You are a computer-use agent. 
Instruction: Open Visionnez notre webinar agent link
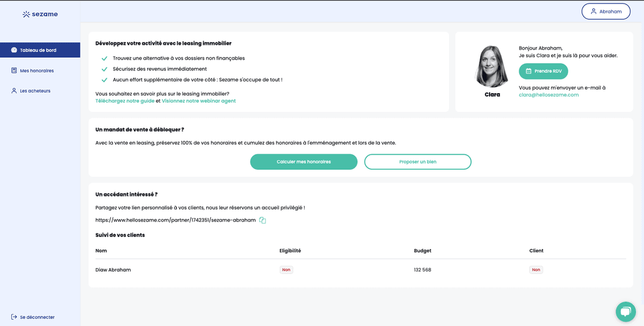(x=199, y=101)
